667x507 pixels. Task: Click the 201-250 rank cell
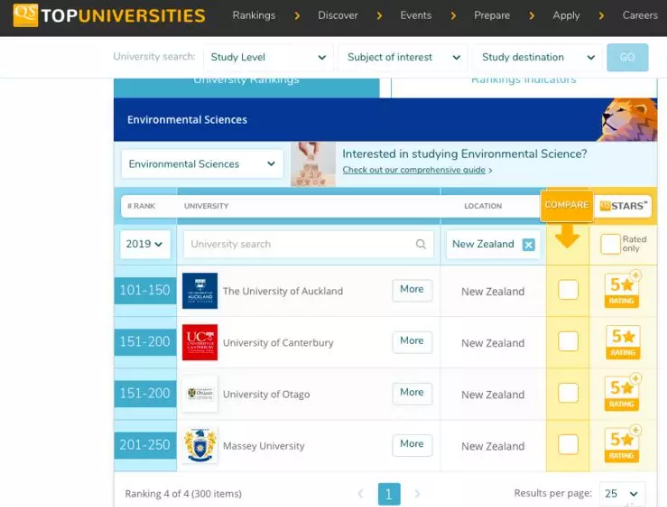point(145,445)
